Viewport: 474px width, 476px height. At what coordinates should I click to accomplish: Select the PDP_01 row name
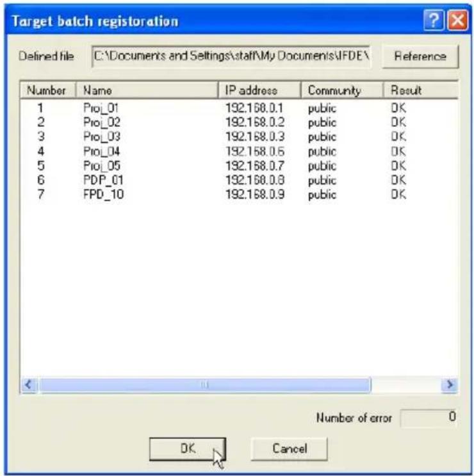point(103,180)
